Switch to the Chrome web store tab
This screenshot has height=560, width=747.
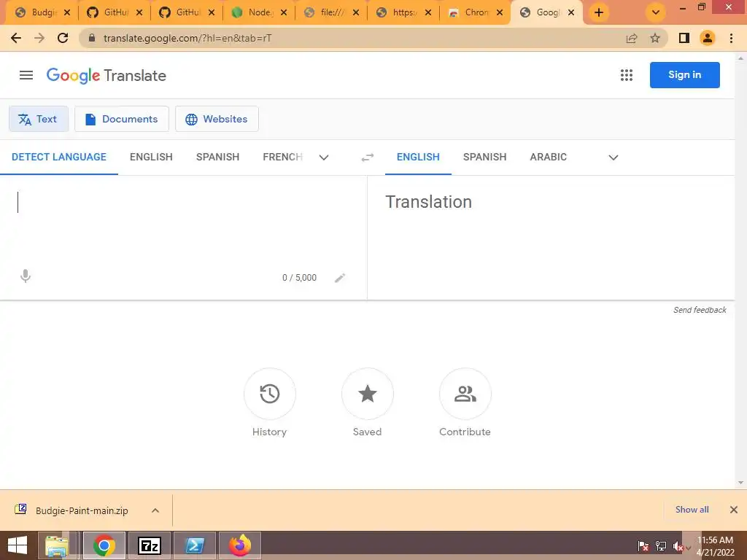475,13
